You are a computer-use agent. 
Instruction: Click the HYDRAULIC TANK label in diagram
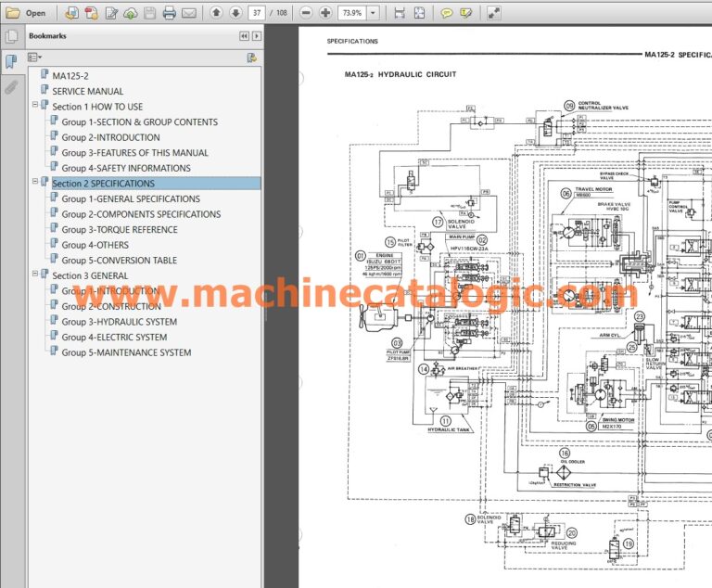447,429
